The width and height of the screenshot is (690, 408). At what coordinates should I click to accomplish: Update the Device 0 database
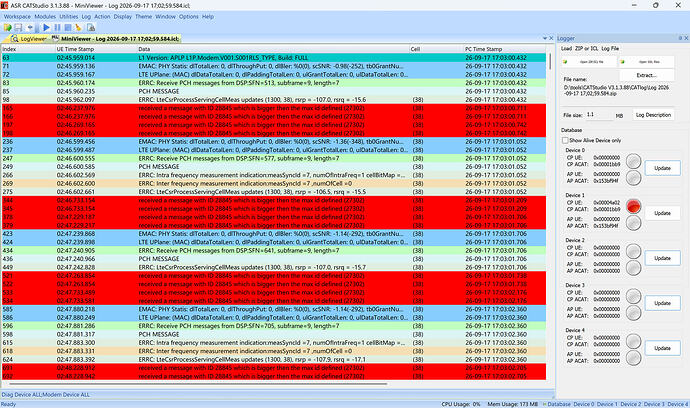[x=662, y=168]
